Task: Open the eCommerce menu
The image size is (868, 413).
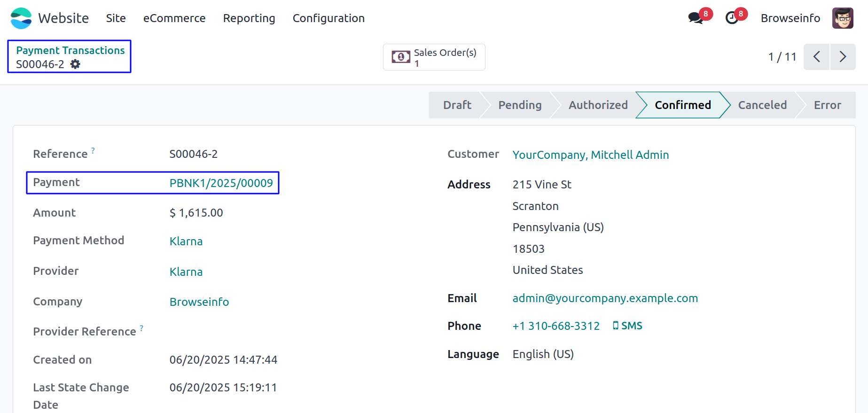Action: [x=174, y=18]
